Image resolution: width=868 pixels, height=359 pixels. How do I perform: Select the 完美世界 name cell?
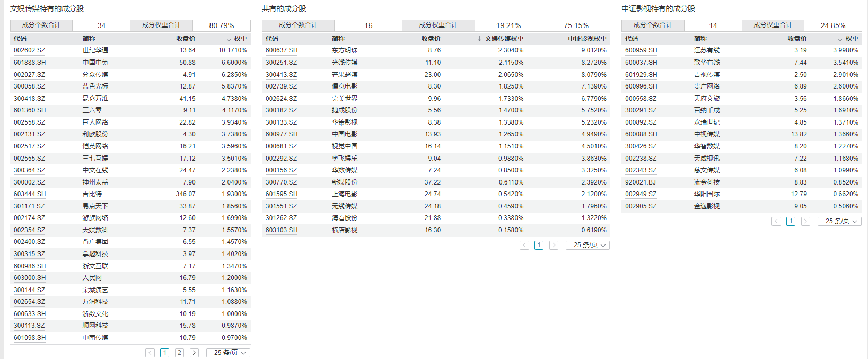[345, 99]
